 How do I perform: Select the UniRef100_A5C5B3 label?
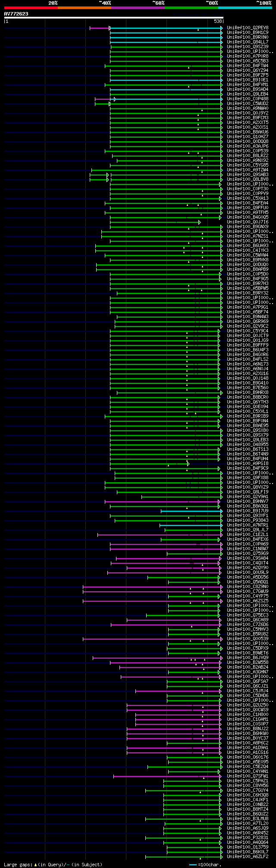248,61
